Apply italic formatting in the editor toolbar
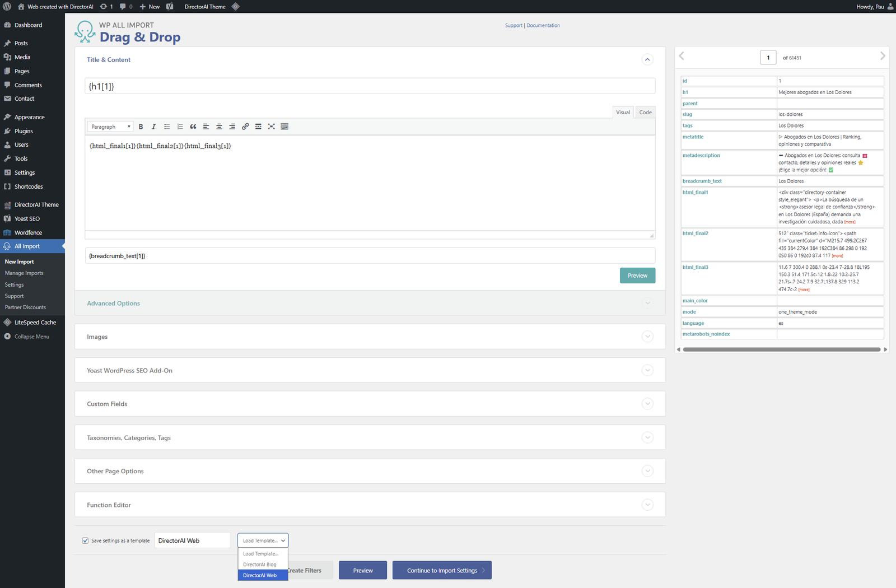Image resolution: width=896 pixels, height=588 pixels. (153, 126)
